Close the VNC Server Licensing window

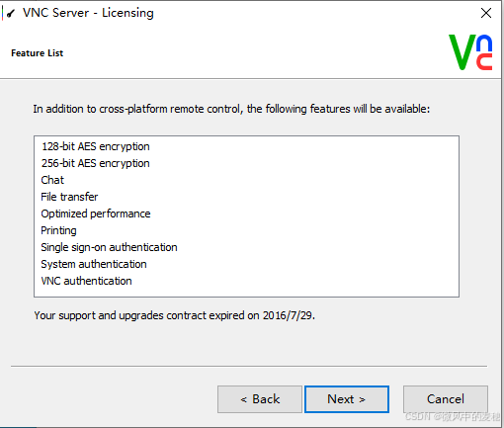486,13
